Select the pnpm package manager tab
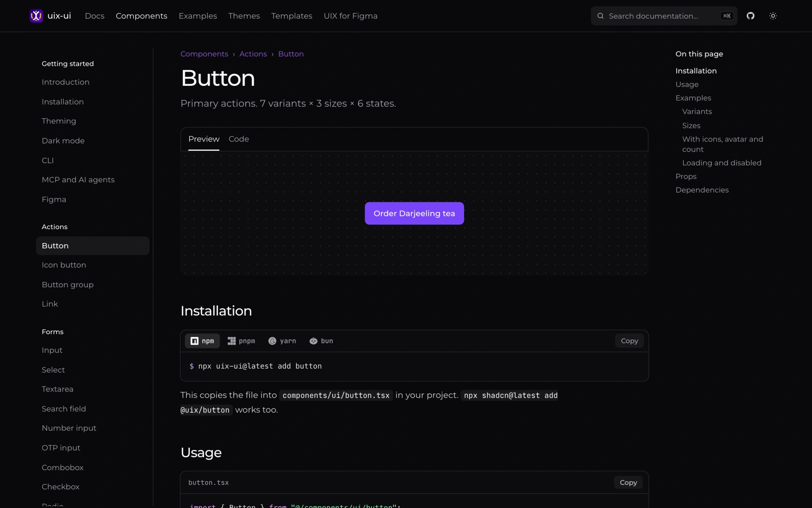This screenshot has width=812, height=508. (242, 341)
